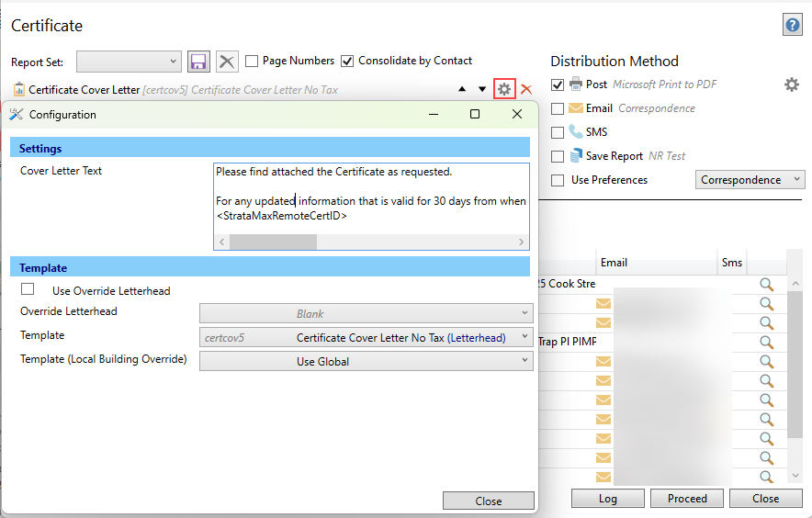Enable Page Numbers checkbox
Screen dimensions: 812x518
click(252, 62)
